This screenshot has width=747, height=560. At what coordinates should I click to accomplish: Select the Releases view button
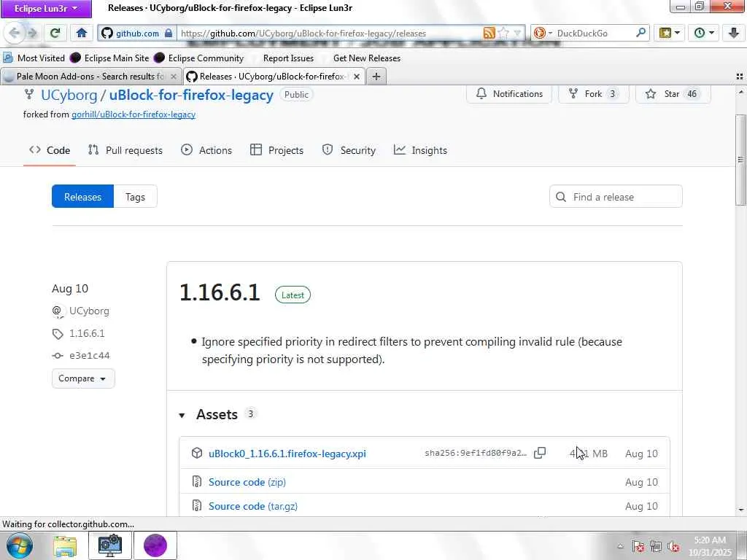pyautogui.click(x=82, y=197)
